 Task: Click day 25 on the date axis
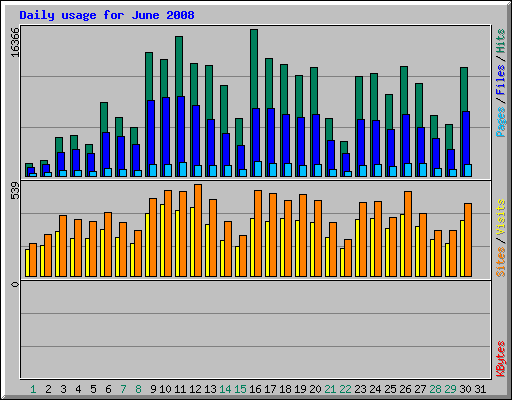coord(390,389)
